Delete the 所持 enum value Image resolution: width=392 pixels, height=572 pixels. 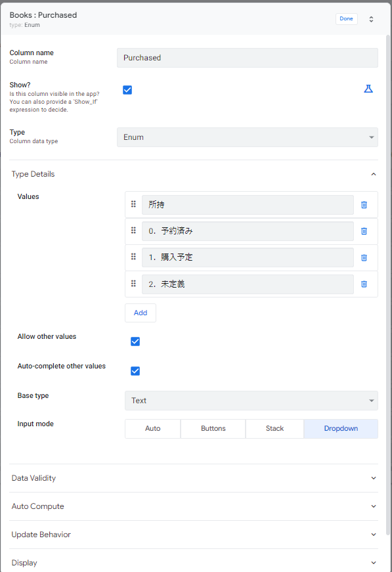tap(364, 205)
